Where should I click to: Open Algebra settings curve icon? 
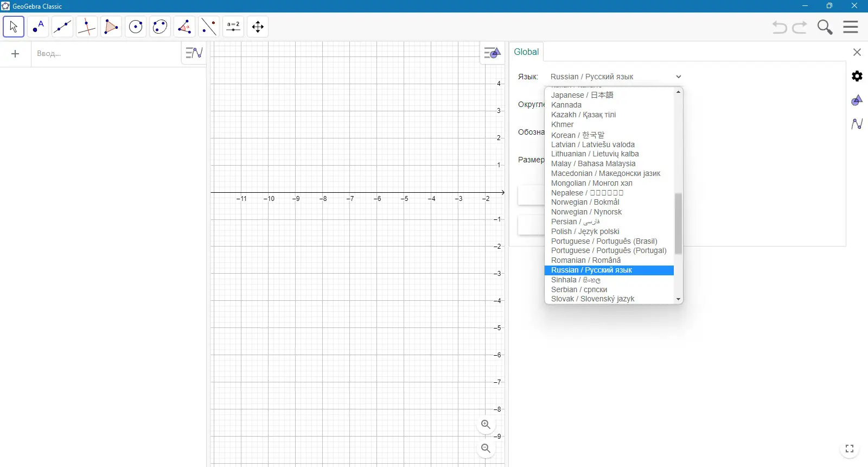point(857,124)
